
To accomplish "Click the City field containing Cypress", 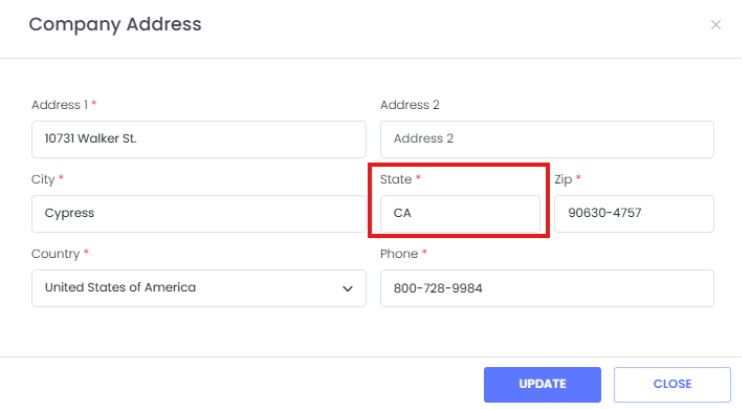I will click(x=198, y=213).
